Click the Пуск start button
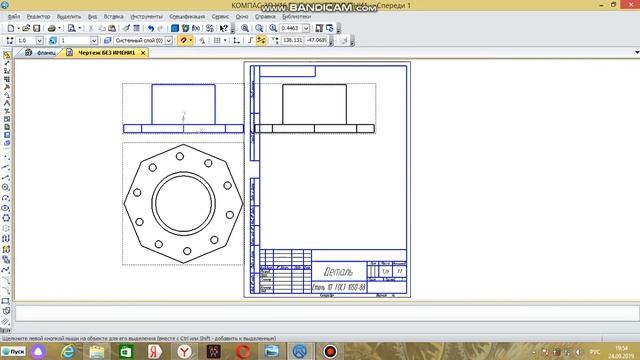Viewport: 640px width, 360px height. [x=13, y=351]
